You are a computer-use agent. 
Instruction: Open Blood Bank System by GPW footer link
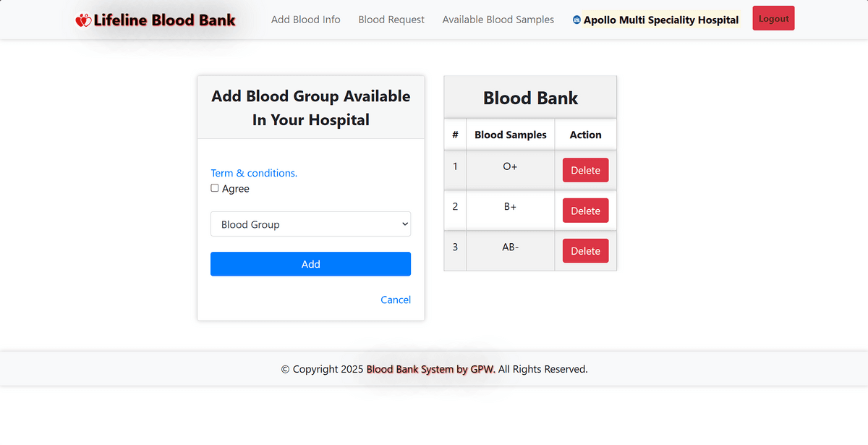[430, 369]
